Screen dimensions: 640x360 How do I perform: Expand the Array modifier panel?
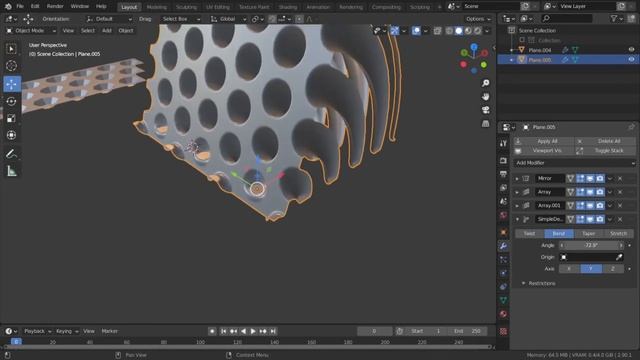[517, 192]
